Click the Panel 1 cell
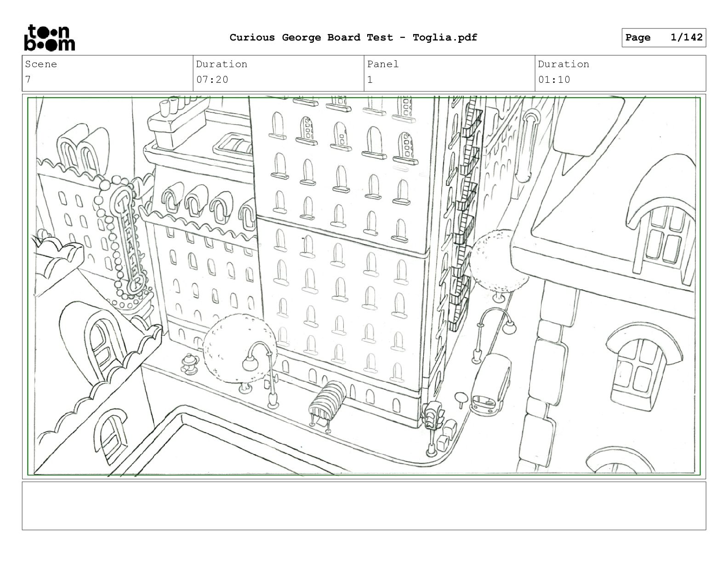 [x=449, y=73]
